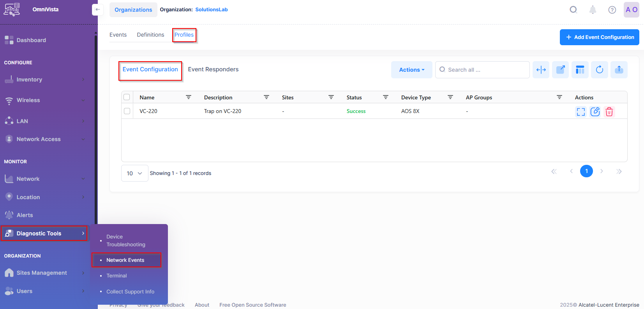This screenshot has height=309, width=644.
Task: Open the Actions dropdown
Action: pos(411,70)
